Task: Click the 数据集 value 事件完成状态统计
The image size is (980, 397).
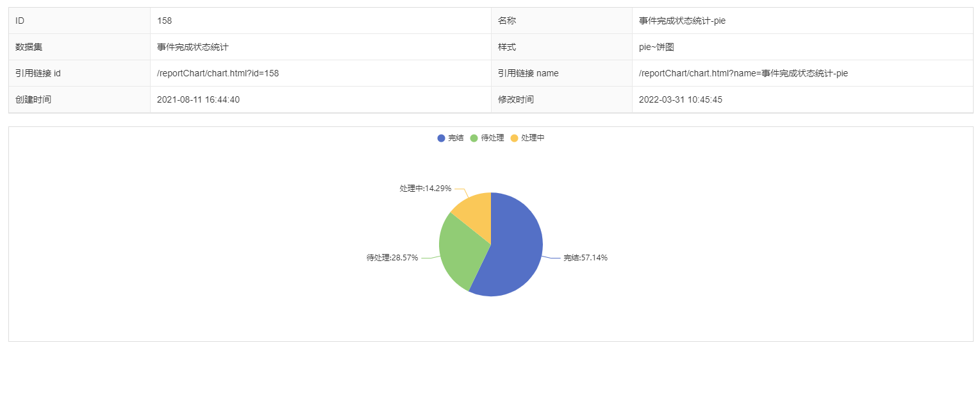Action: (x=193, y=47)
